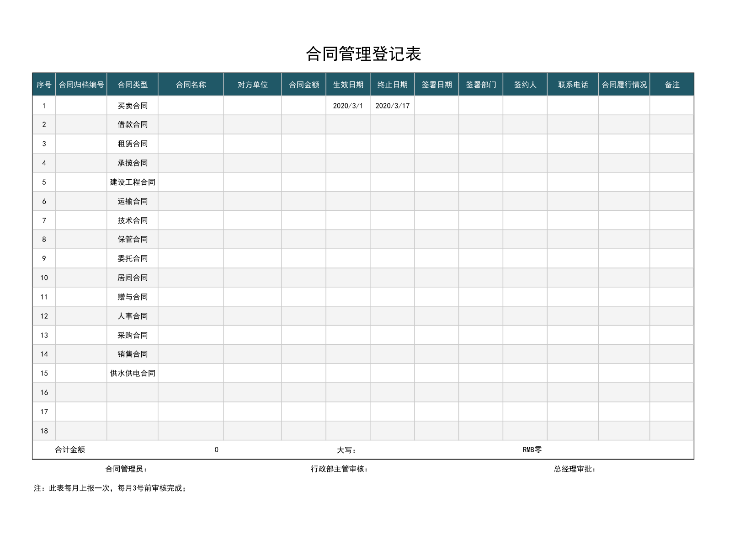Image resolution: width=756 pixels, height=535 pixels.
Task: Click row number 10 cell
Action: 44,278
